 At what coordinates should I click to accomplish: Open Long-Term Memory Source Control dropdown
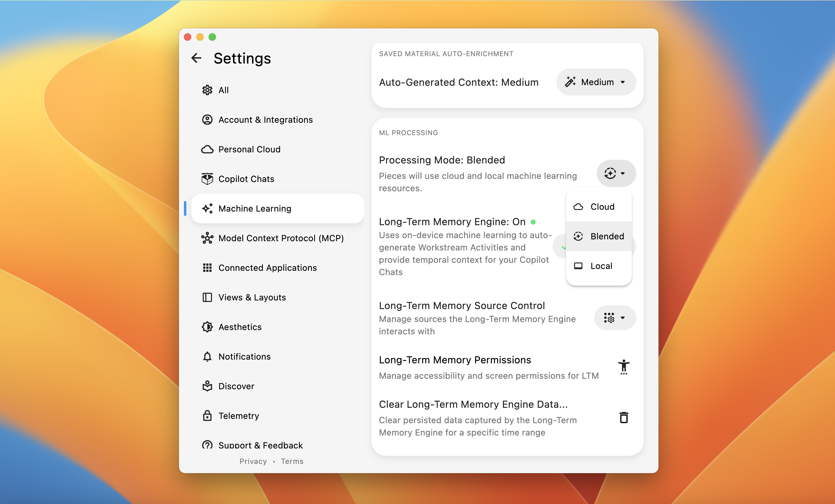[615, 318]
